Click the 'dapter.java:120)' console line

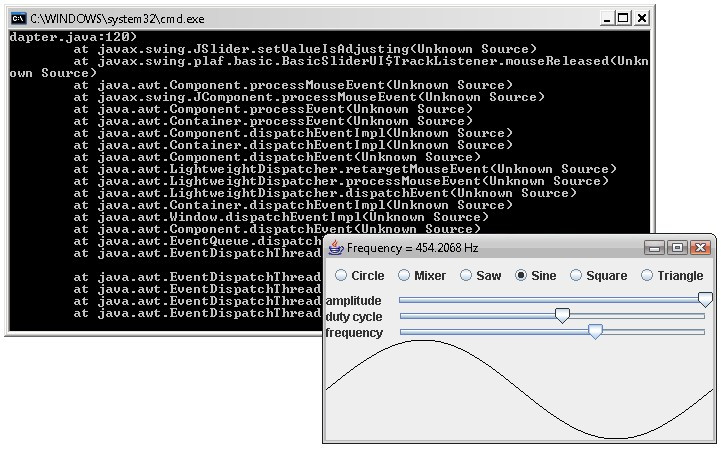click(73, 37)
